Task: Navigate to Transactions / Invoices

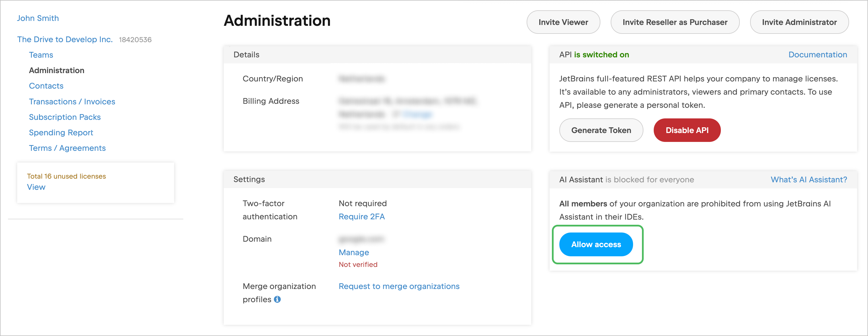Action: (72, 101)
